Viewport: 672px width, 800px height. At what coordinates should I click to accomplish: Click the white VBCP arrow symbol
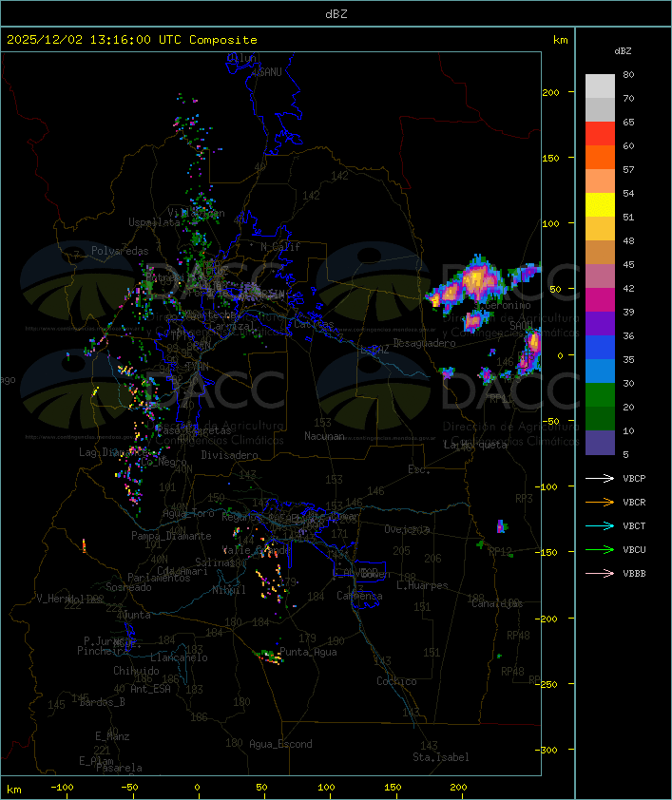tap(600, 478)
